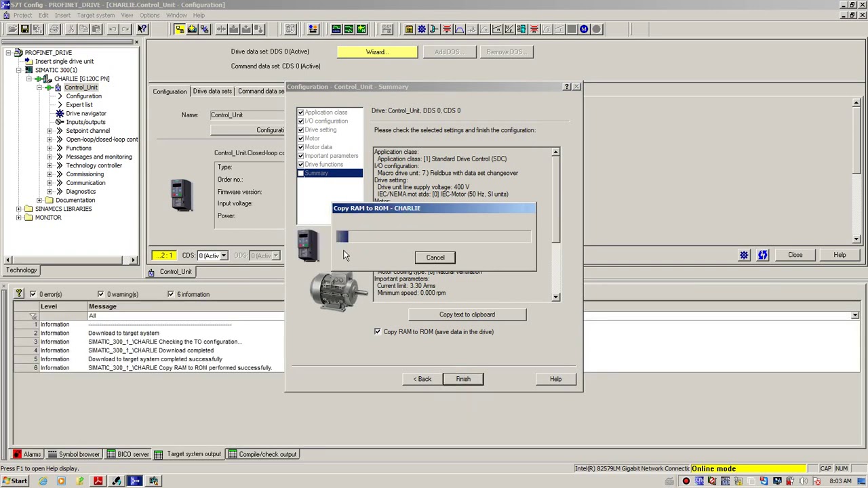
Task: Switch to Drive data sets tab
Action: click(212, 91)
